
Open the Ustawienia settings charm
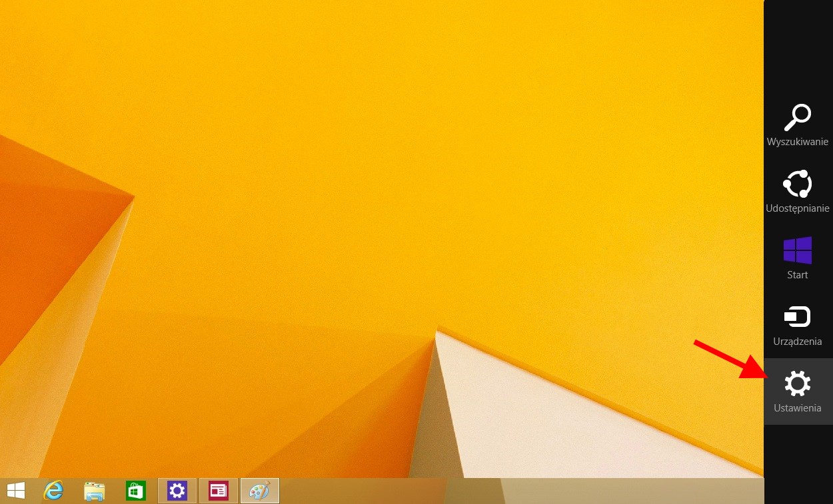click(x=798, y=391)
